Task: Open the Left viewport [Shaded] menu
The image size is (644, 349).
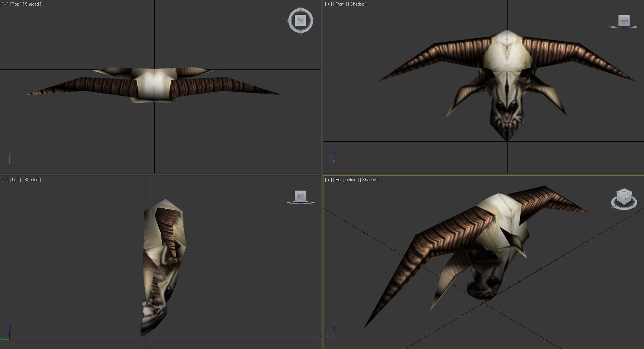Action: pyautogui.click(x=32, y=180)
